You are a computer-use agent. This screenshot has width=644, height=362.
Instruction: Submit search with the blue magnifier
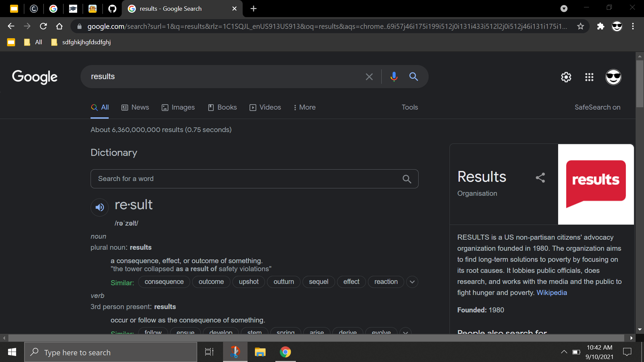coord(414,77)
